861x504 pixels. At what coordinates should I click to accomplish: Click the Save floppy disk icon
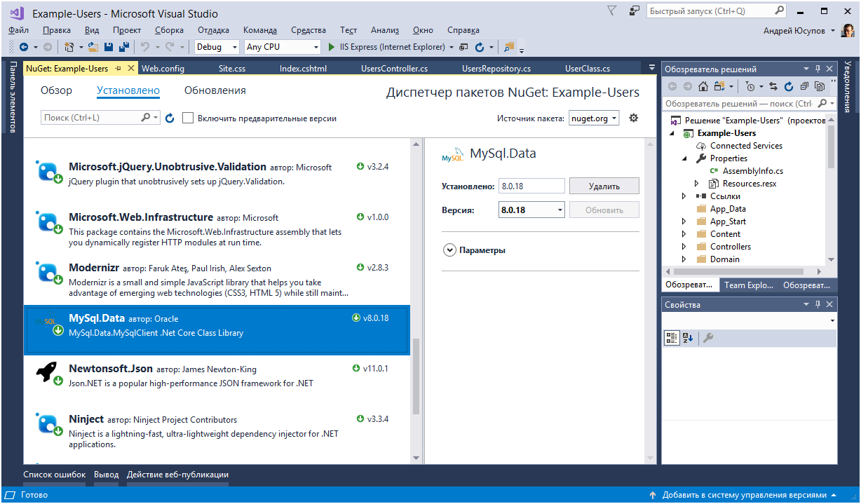coord(109,47)
